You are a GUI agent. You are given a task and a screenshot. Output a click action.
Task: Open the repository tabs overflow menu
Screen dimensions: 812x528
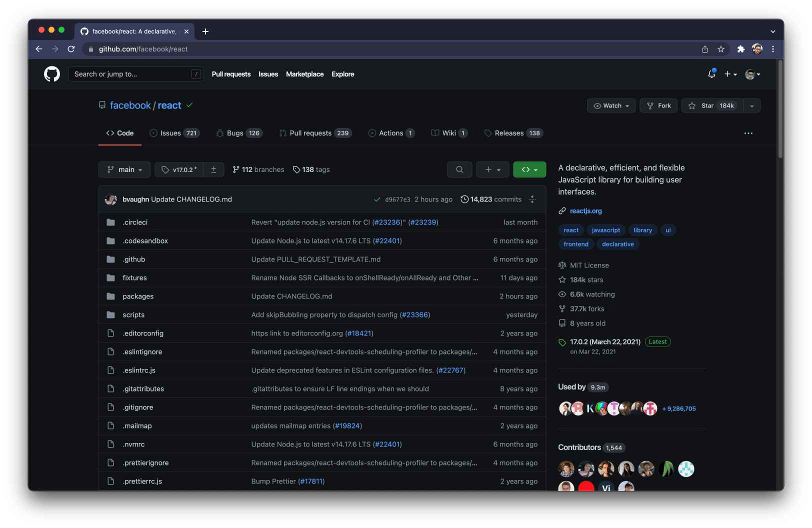point(748,133)
